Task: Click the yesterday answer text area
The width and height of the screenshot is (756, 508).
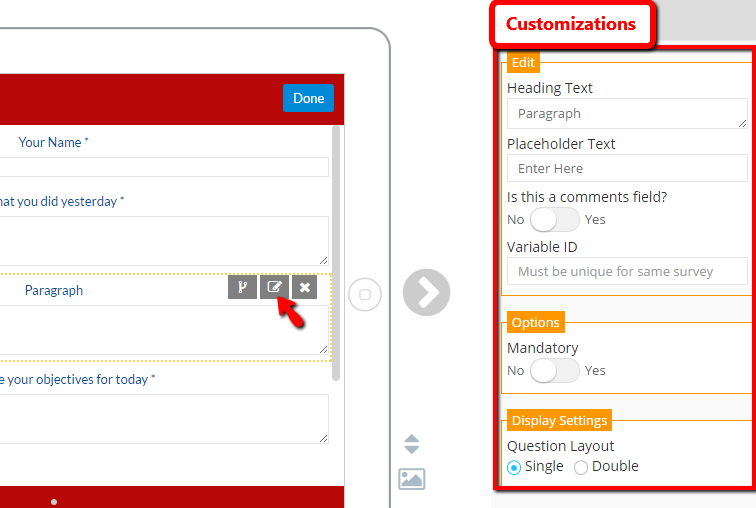Action: pos(164,241)
